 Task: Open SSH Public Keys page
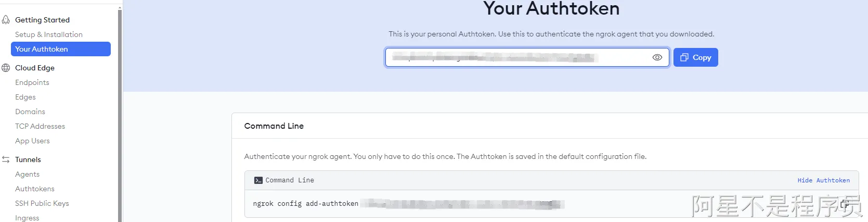42,203
